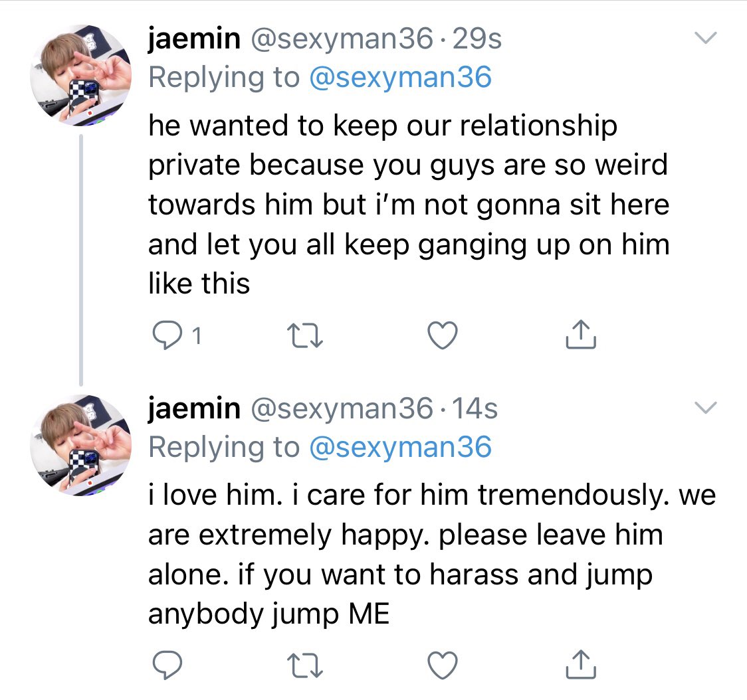View jaemin's profile picture on first tweet
The image size is (747, 700).
80,75
